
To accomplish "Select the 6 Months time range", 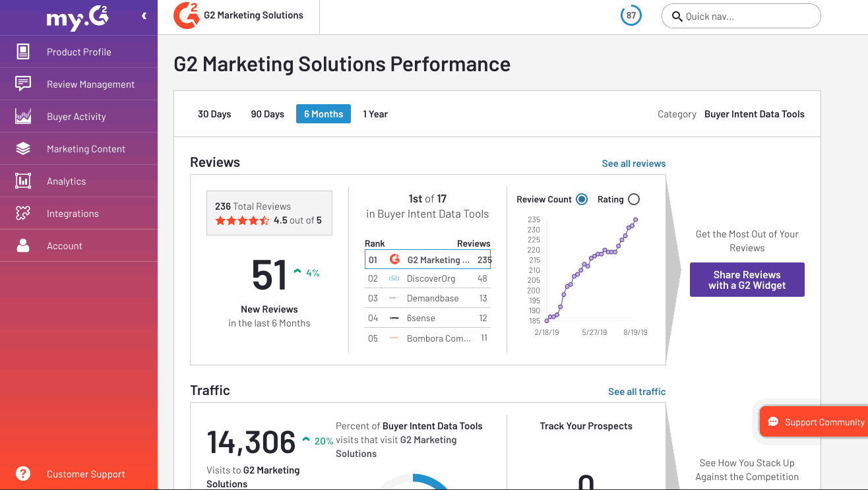I will point(323,114).
